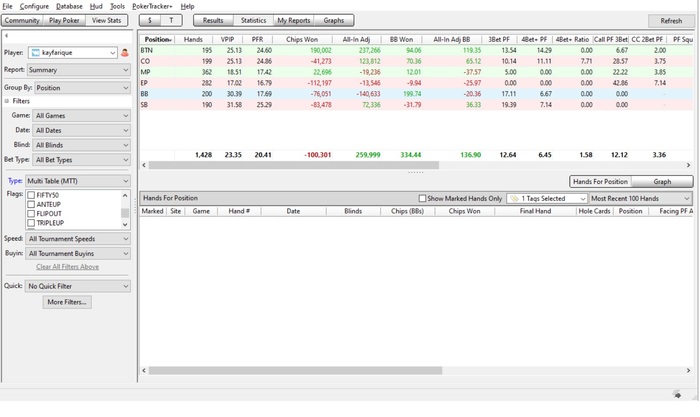Open the Tools menu

117,6
